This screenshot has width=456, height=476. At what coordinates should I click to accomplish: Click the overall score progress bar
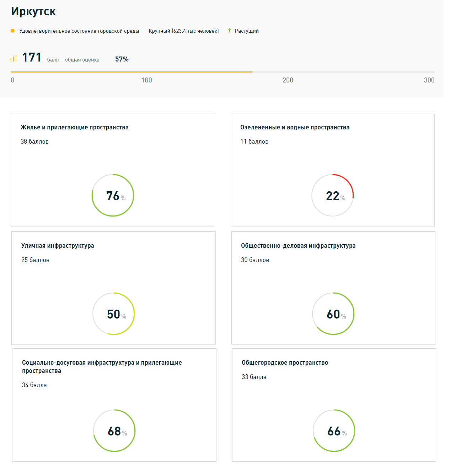click(222, 72)
